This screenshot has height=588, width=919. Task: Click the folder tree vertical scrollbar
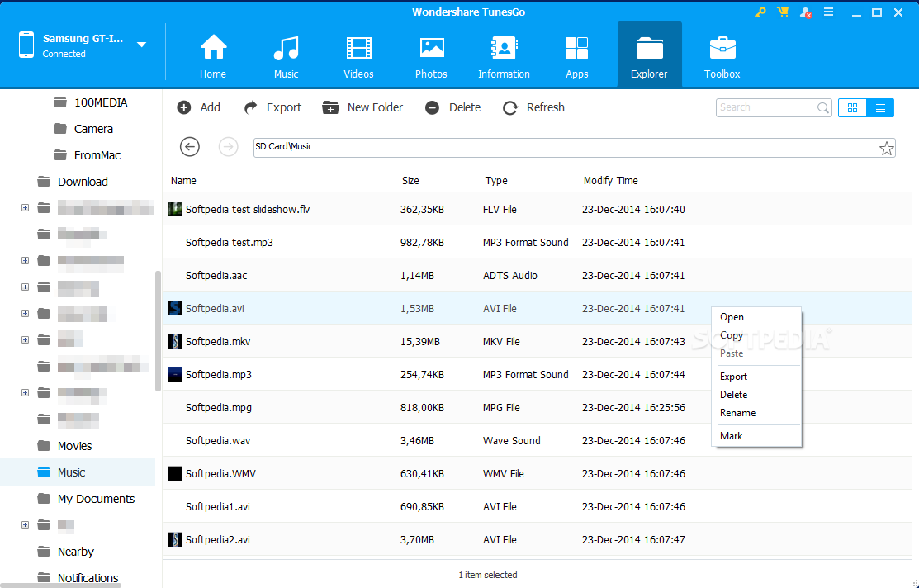(x=158, y=331)
